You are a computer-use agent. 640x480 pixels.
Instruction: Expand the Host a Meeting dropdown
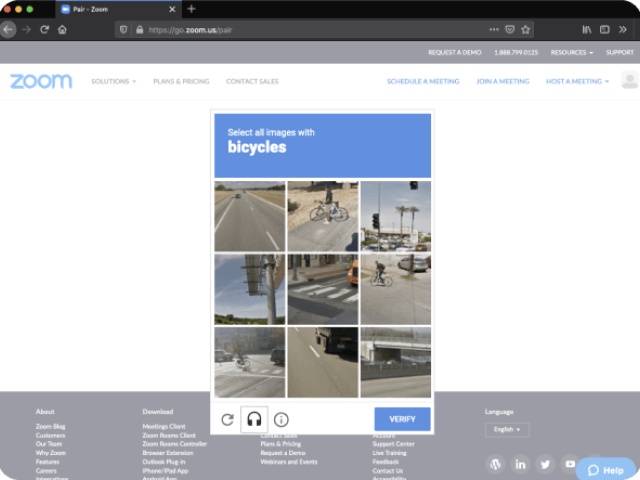578,81
